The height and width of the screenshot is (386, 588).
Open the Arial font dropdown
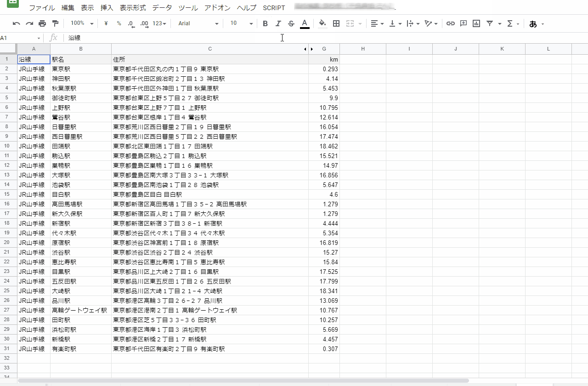click(198, 23)
